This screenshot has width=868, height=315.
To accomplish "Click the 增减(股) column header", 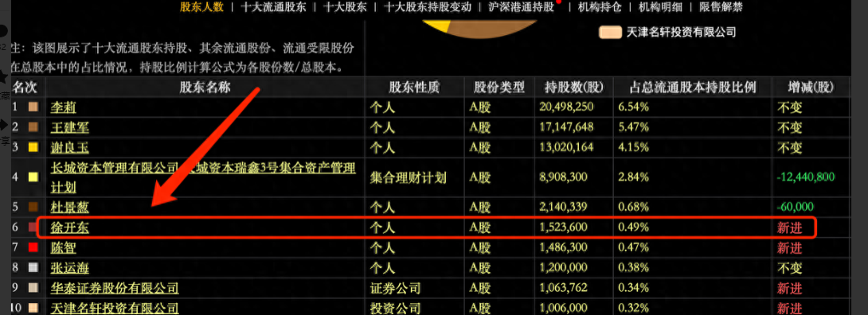I will coord(811,87).
